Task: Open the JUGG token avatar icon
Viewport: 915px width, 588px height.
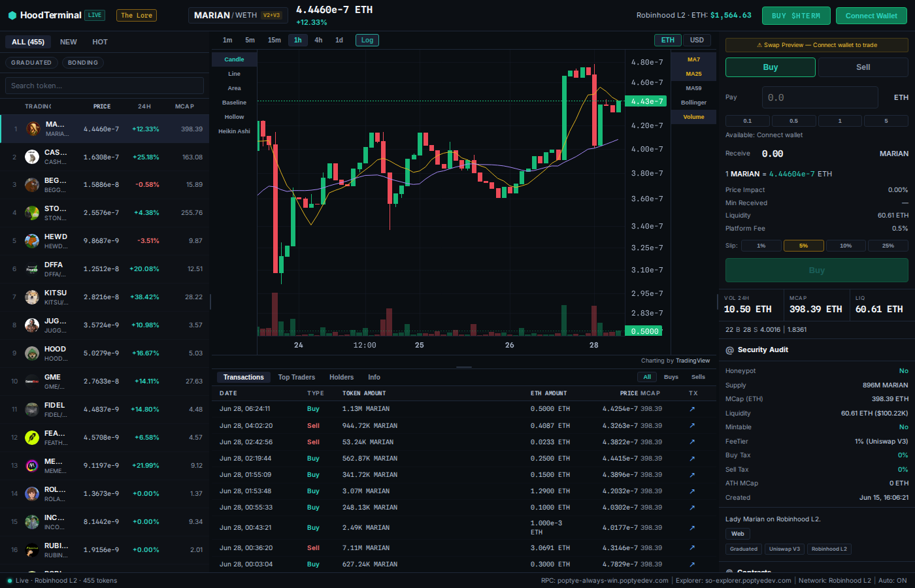Action: click(32, 325)
